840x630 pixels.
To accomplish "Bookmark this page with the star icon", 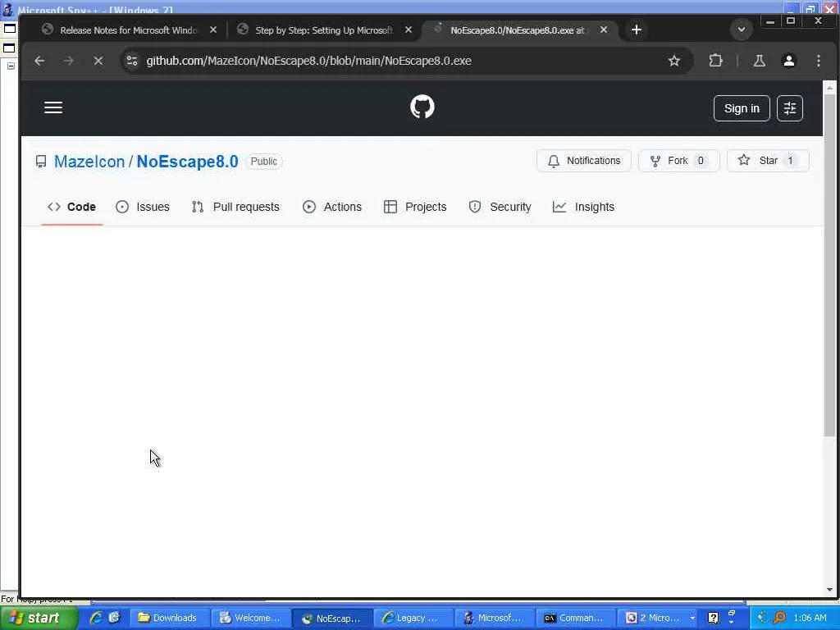I will click(674, 61).
